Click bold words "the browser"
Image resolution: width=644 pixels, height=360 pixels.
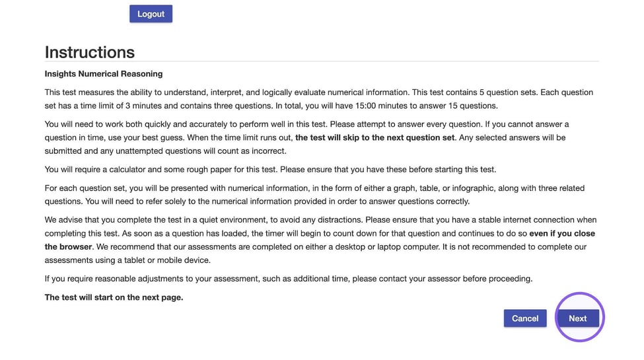(68, 247)
